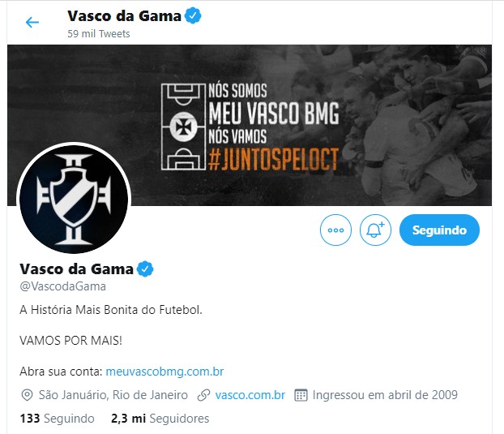The width and height of the screenshot is (504, 434).
Task: Click the Vasco da Gama header title
Action: click(125, 16)
